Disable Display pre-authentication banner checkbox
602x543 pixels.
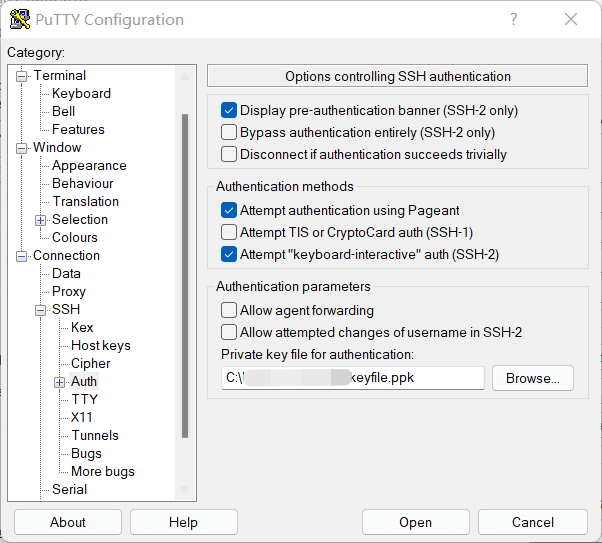point(229,110)
